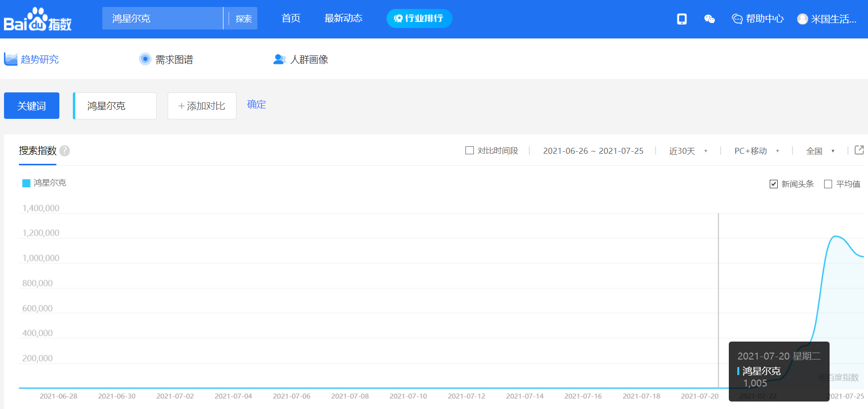Open the 近30天 time range dropdown
The height and width of the screenshot is (409, 868).
tap(688, 151)
